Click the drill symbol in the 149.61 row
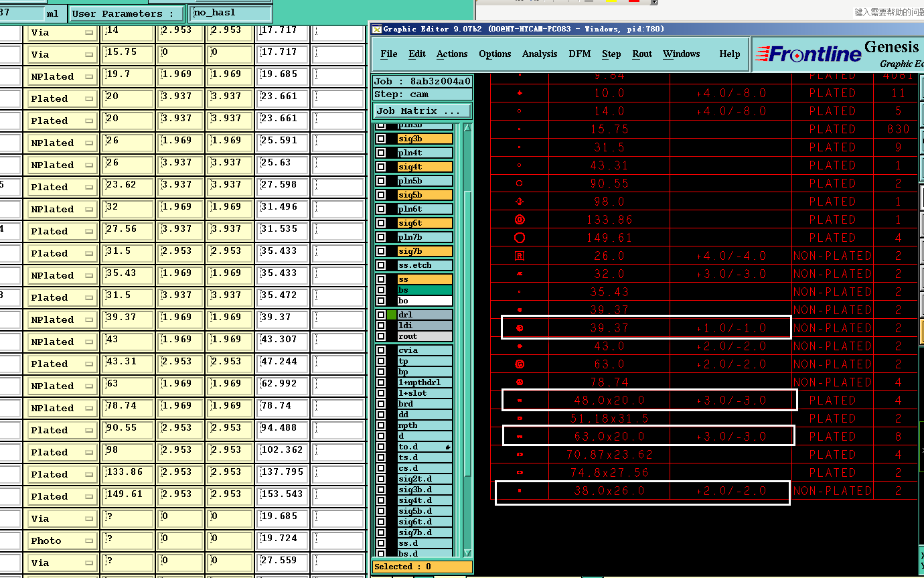The height and width of the screenshot is (578, 924). [519, 238]
